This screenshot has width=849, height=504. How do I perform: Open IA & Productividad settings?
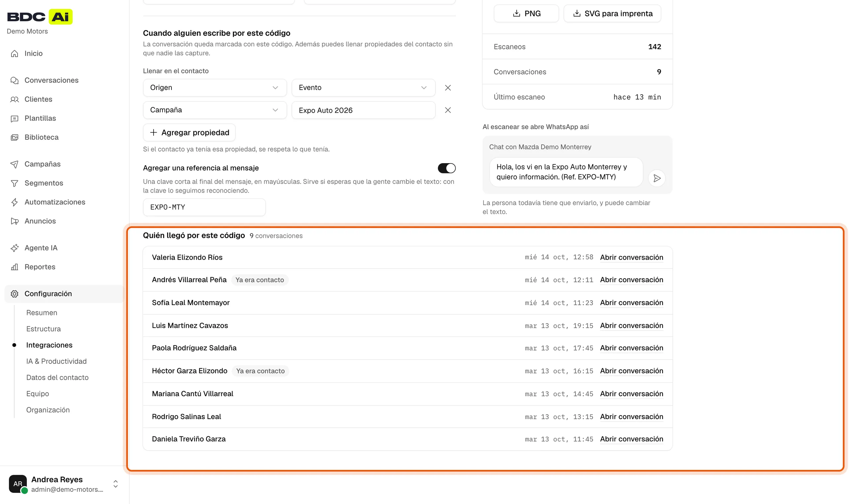click(56, 362)
